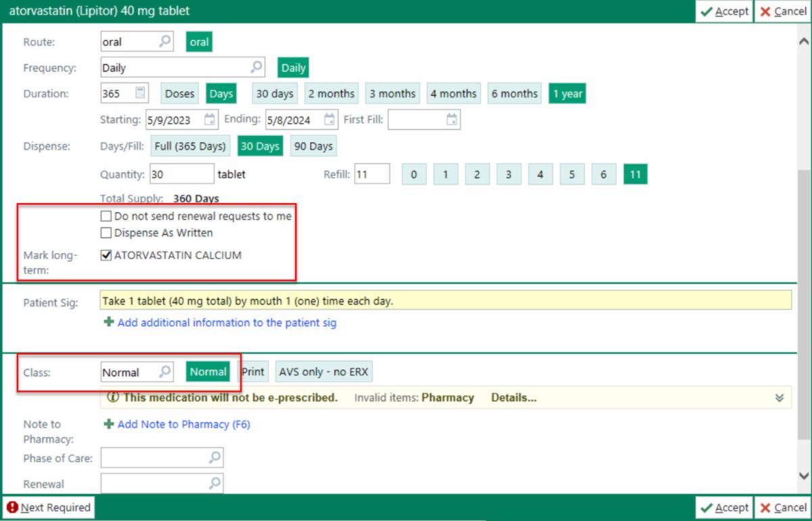The image size is (812, 521).
Task: Open the Ending date calendar picker
Action: pos(330,120)
